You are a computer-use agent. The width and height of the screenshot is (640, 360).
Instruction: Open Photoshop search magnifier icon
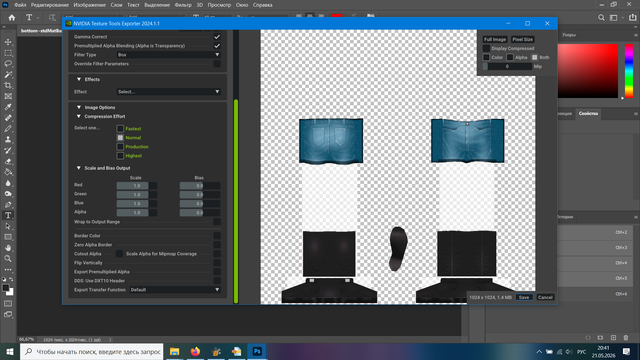[601, 18]
